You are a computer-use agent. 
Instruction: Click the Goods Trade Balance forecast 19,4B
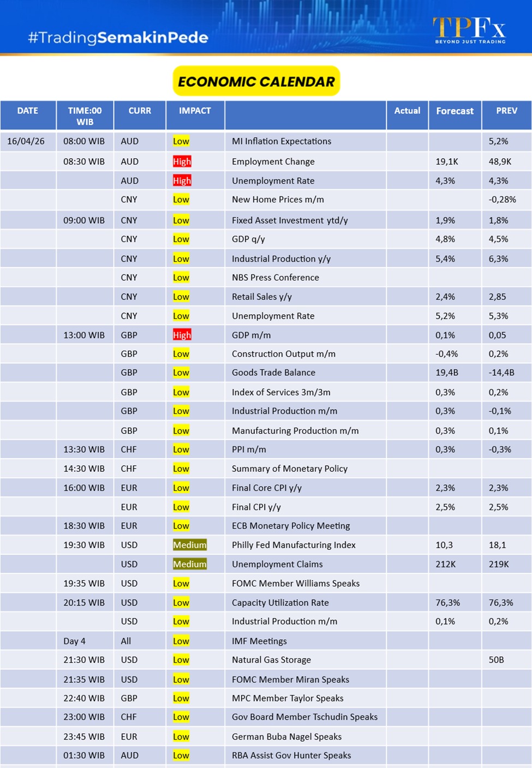click(x=446, y=373)
